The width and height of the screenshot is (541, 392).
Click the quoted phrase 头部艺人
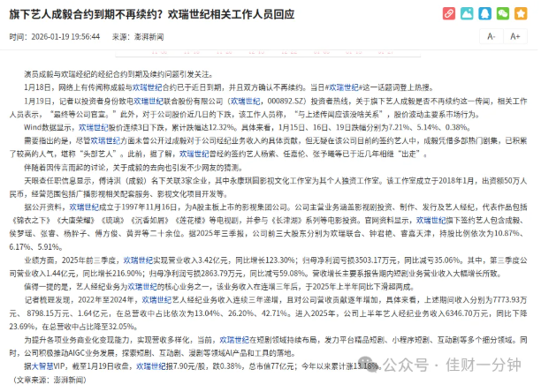pyautogui.click(x=99, y=154)
